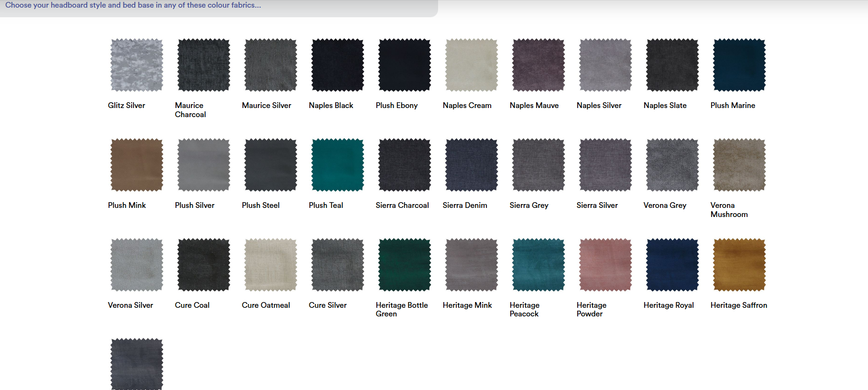
Task: Pick the Naples Cream fabric swatch
Action: tap(472, 65)
